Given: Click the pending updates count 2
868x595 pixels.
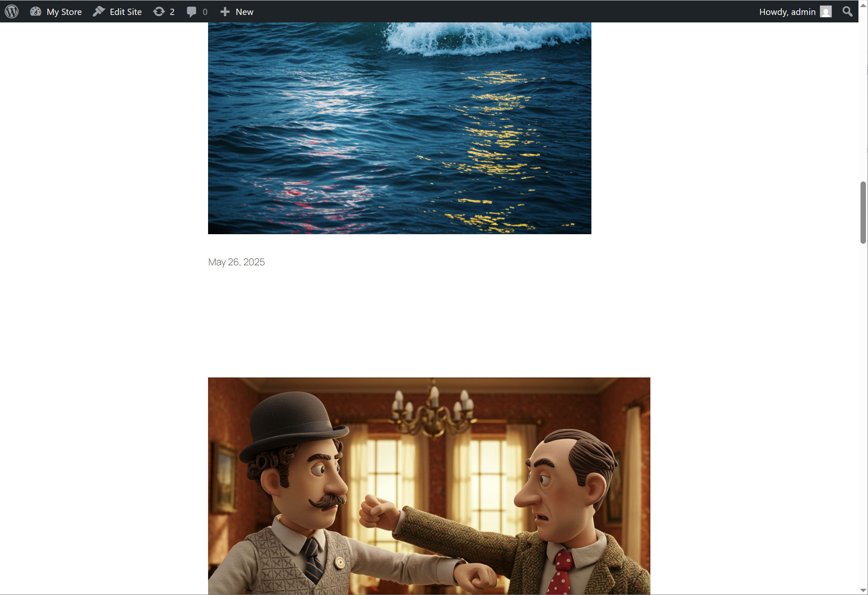Looking at the screenshot, I should 172,12.
